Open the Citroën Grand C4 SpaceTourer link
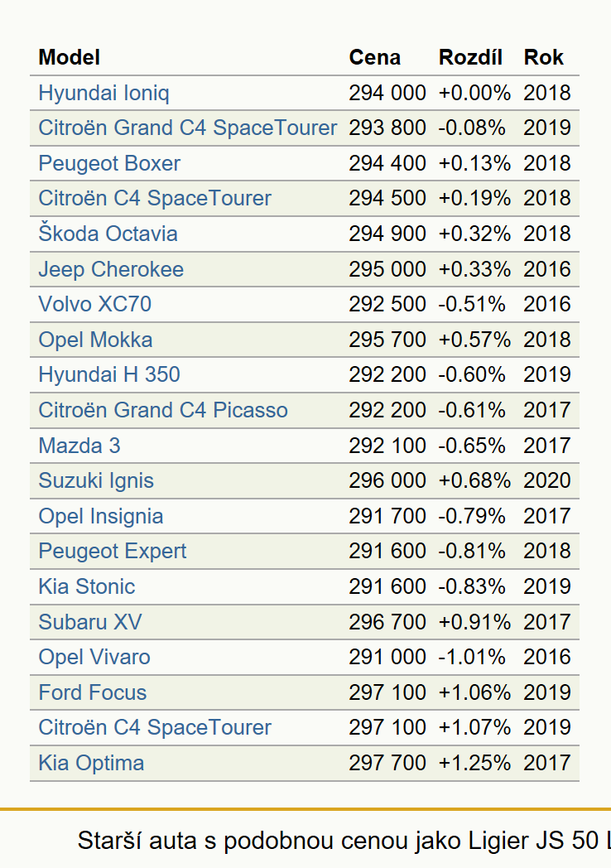This screenshot has width=611, height=868. 188,128
